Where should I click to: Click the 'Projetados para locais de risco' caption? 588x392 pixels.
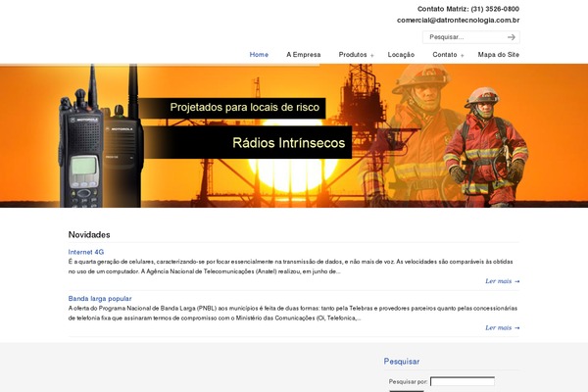coord(244,107)
